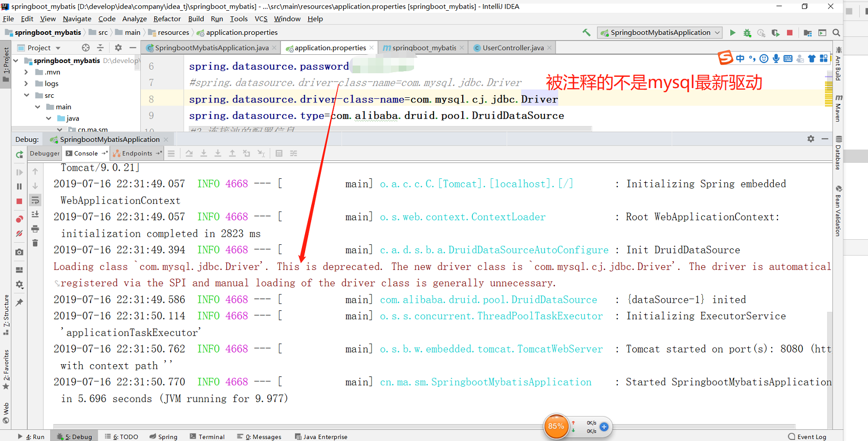Pause the program in debug sidebar
Image resolution: width=868 pixels, height=441 pixels.
pyautogui.click(x=19, y=186)
